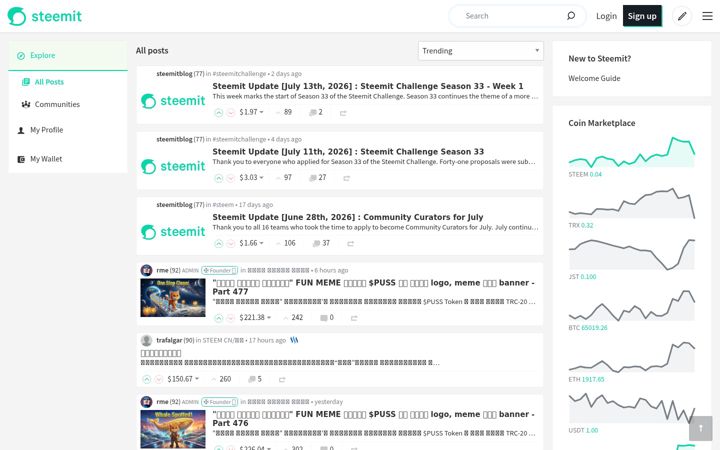
Task: Click the Login link
Action: pyautogui.click(x=606, y=16)
